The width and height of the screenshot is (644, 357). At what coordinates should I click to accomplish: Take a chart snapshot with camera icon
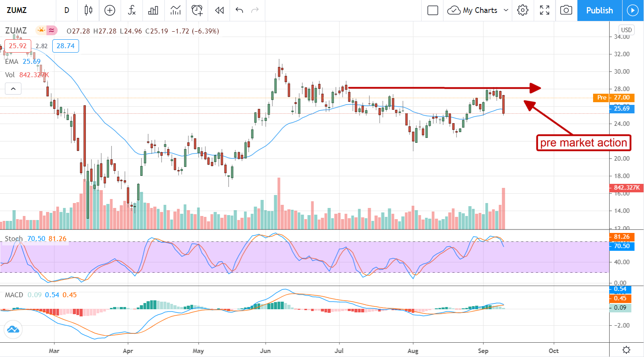(x=566, y=10)
